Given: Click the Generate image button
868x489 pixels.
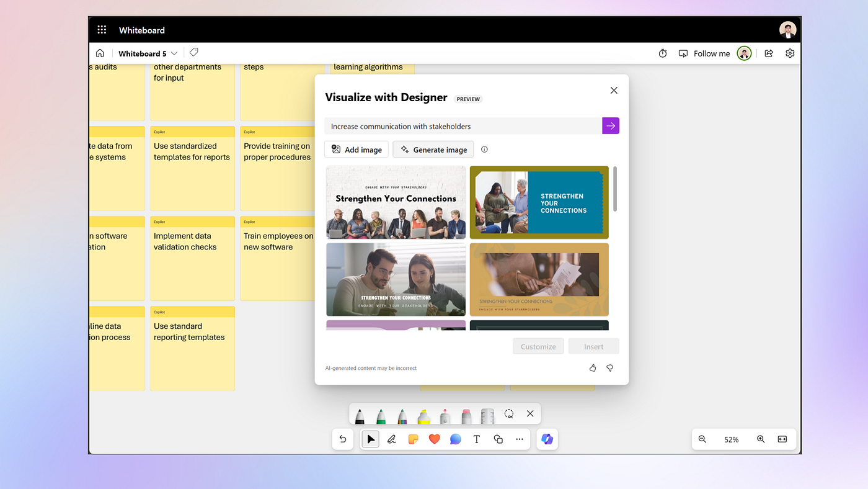Looking at the screenshot, I should [433, 150].
